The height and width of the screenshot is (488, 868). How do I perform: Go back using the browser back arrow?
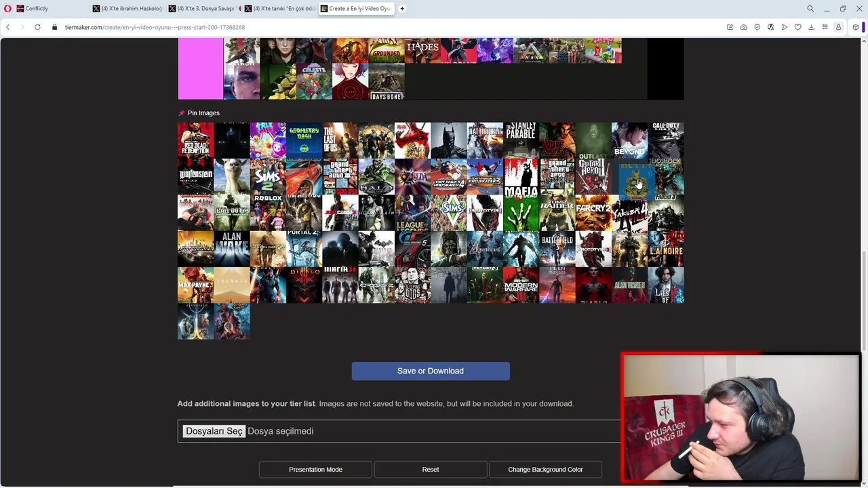point(7,27)
